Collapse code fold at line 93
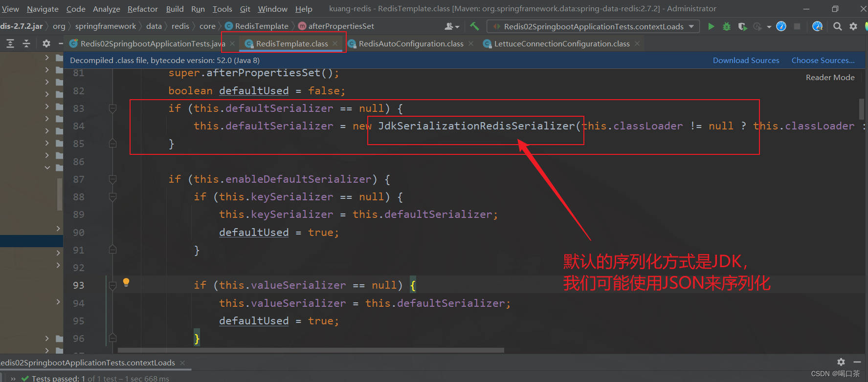 (112, 285)
